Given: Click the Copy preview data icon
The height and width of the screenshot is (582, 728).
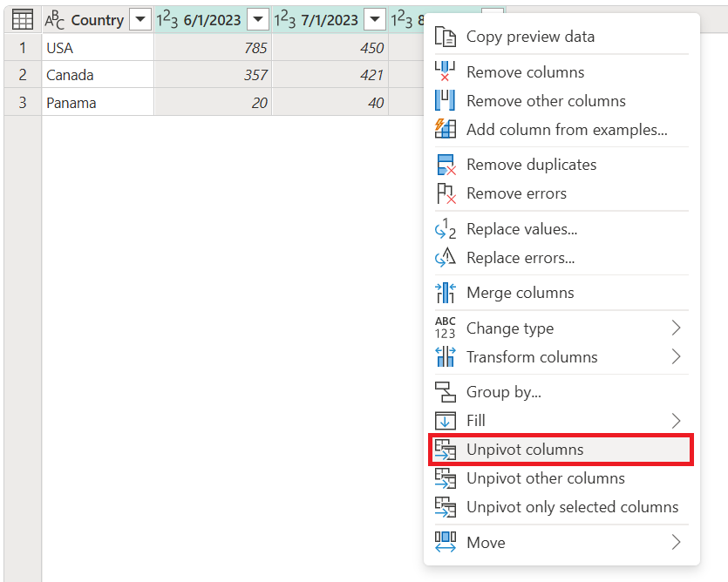Looking at the screenshot, I should click(x=446, y=37).
